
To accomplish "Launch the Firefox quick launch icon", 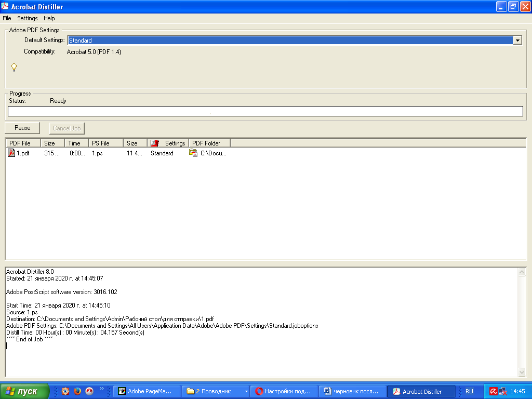I will (x=77, y=391).
